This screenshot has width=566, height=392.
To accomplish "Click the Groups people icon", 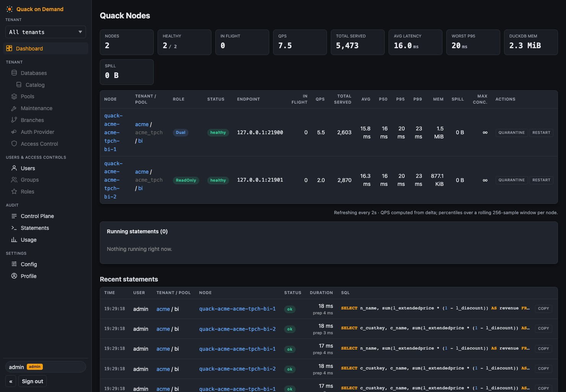I will (x=14, y=180).
